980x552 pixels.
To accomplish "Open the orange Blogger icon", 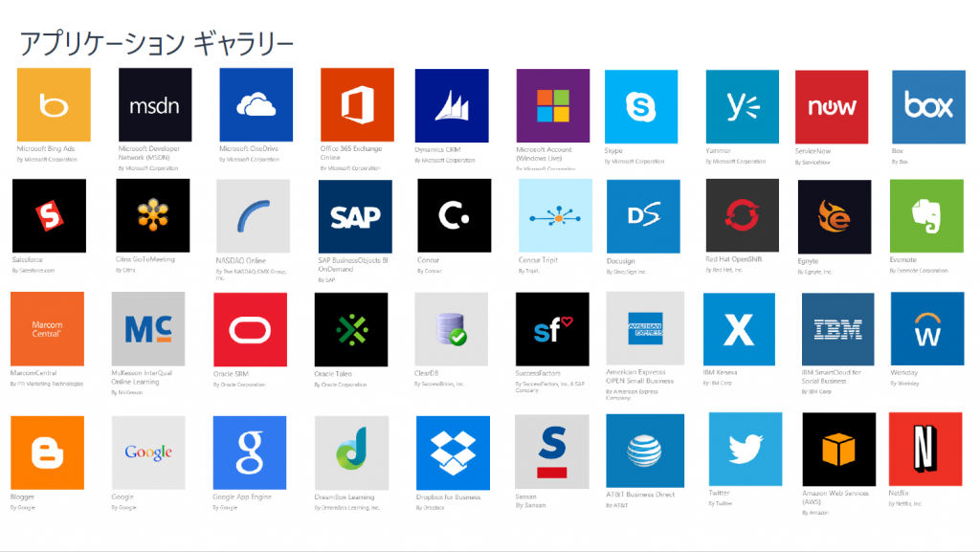I will 48,453.
